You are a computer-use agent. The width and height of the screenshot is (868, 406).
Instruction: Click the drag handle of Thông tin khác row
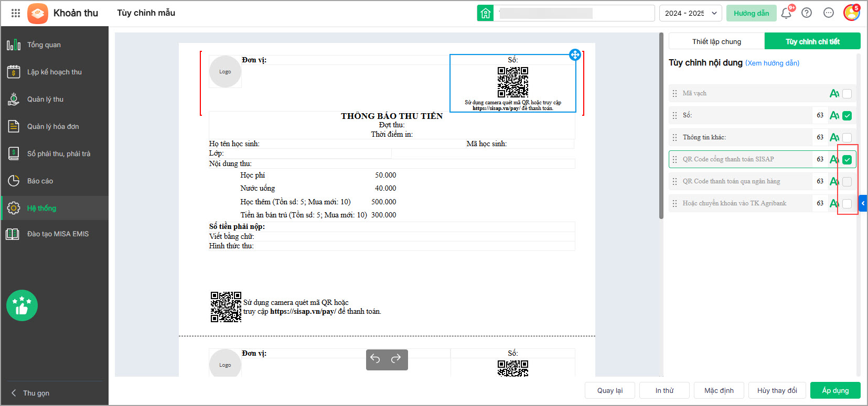click(x=674, y=137)
